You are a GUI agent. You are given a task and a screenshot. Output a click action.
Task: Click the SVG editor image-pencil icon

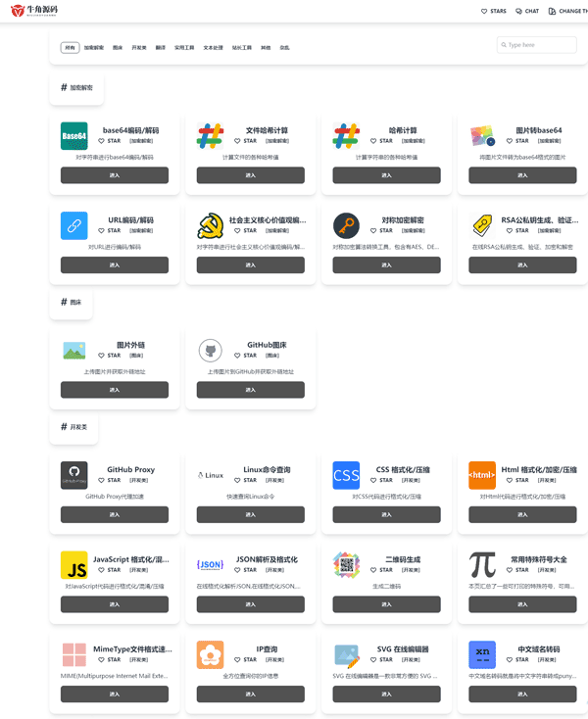coord(346,654)
